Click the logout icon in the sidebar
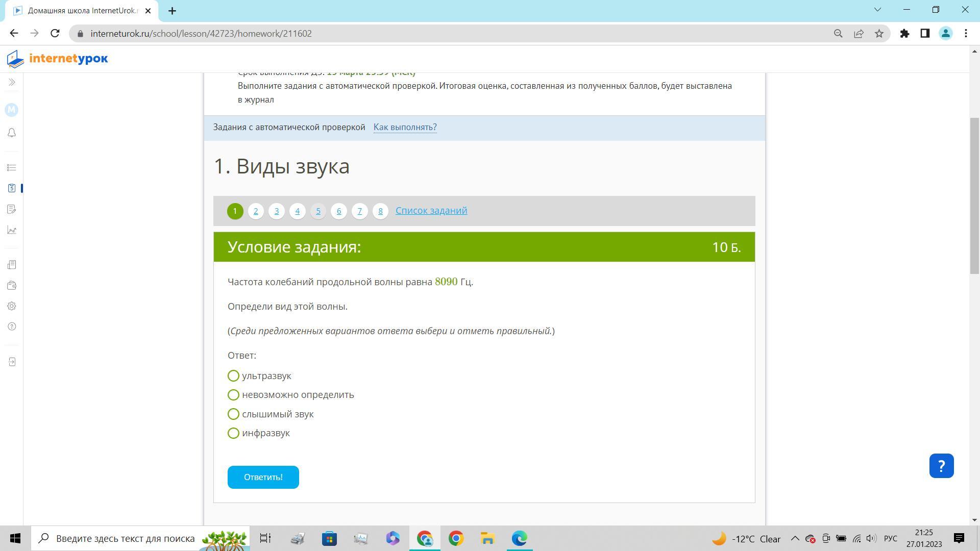 click(12, 362)
